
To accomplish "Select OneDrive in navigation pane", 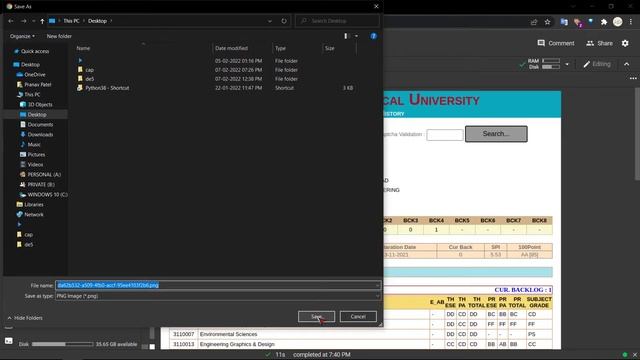I will click(35, 75).
